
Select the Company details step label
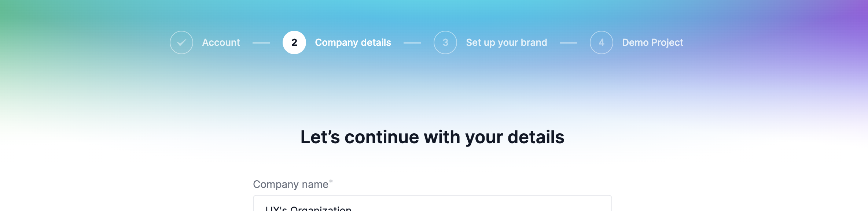pyautogui.click(x=353, y=42)
